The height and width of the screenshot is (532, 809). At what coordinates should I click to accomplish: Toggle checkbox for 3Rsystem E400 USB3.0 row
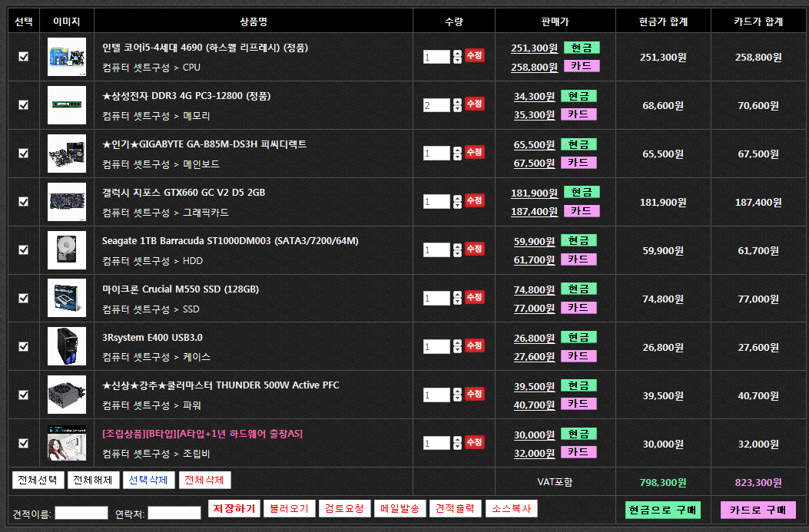click(23, 347)
